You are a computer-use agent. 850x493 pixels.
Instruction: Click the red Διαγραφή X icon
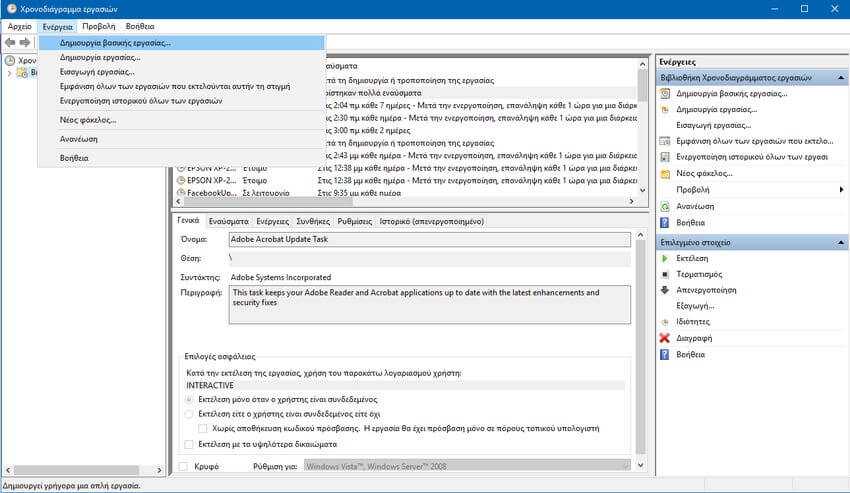click(x=665, y=338)
